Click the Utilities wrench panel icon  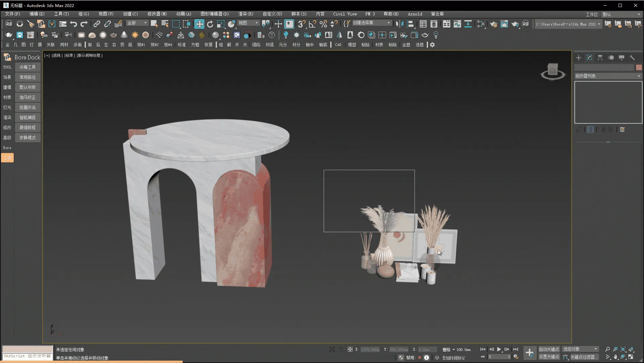click(x=632, y=58)
